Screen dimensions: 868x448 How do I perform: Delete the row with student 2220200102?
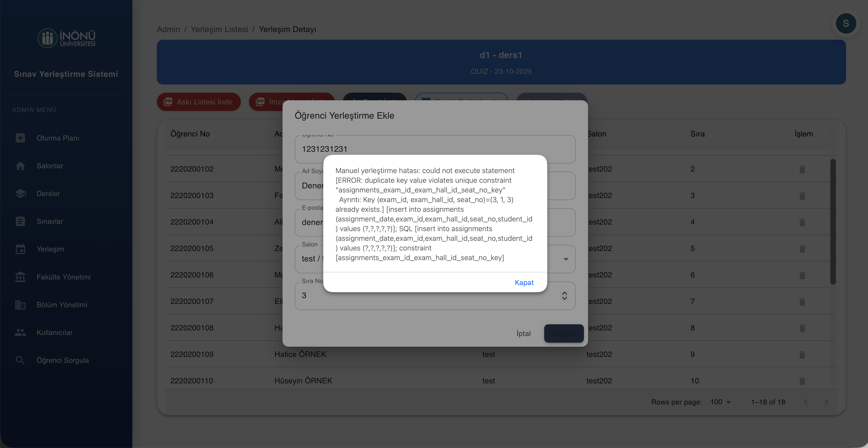tap(802, 170)
